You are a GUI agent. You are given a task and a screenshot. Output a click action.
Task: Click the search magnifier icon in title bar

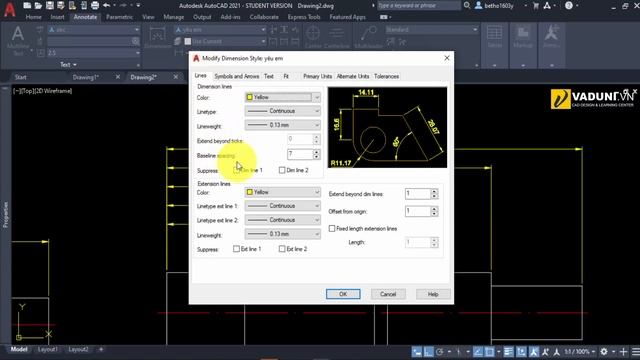pos(467,5)
